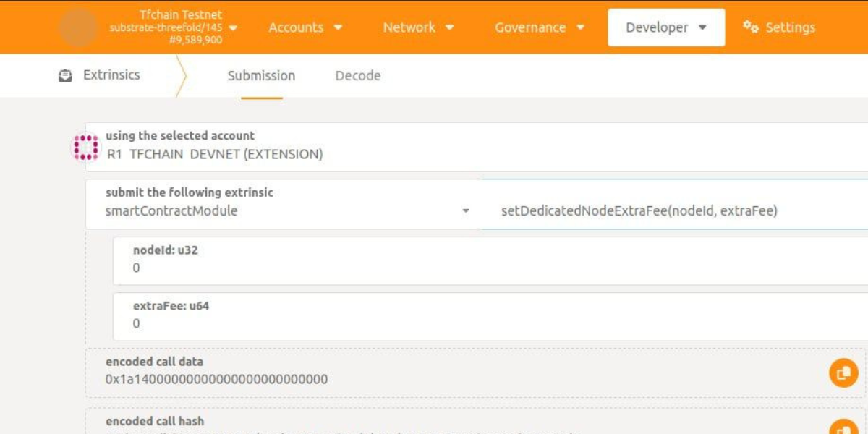Open the setDedicatedNodeExtraFee call dropdown

click(673, 211)
